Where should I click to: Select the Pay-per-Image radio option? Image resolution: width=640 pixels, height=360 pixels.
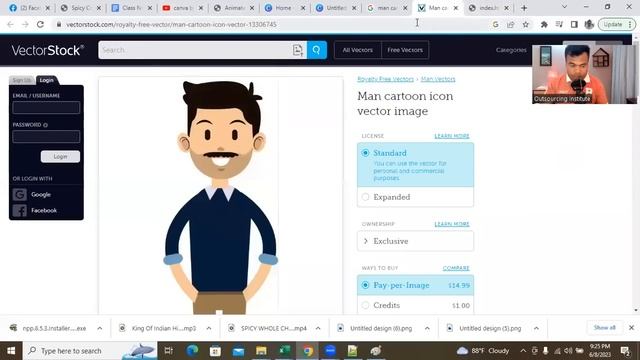pos(365,285)
